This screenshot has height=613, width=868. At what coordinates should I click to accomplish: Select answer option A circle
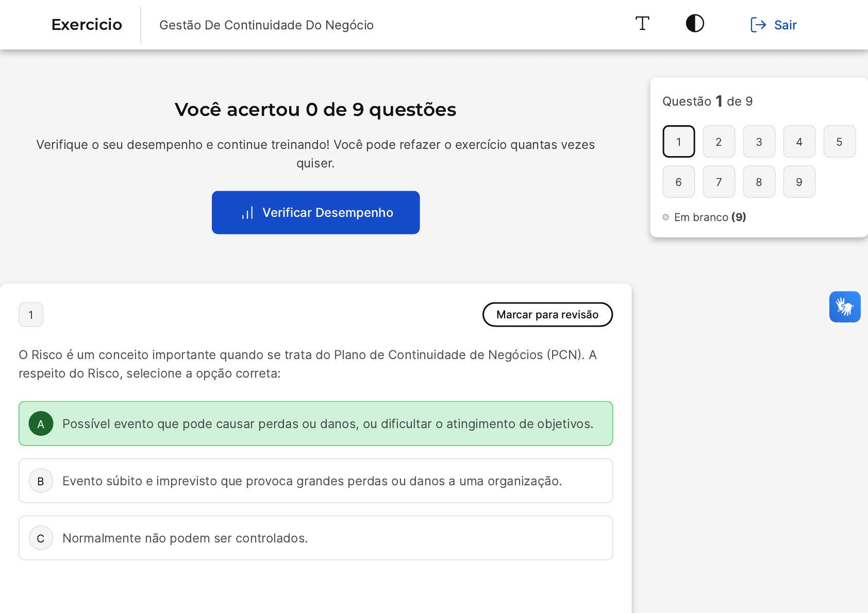point(41,424)
